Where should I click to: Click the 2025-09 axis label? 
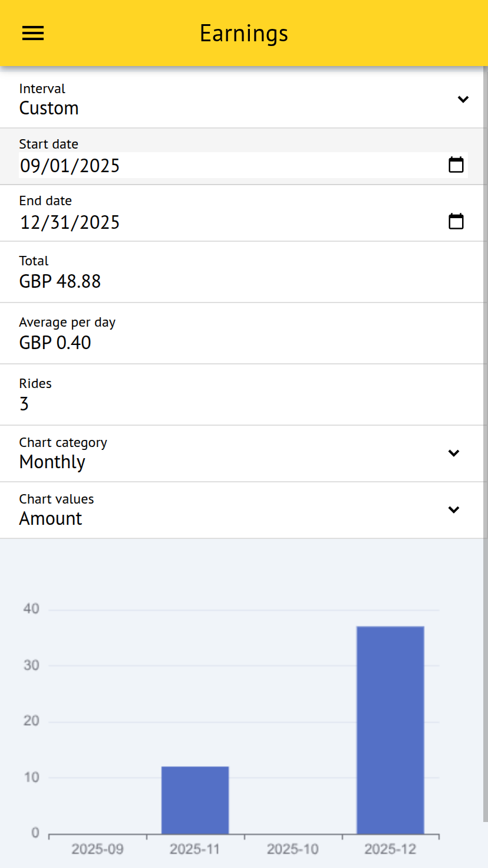tap(97, 850)
